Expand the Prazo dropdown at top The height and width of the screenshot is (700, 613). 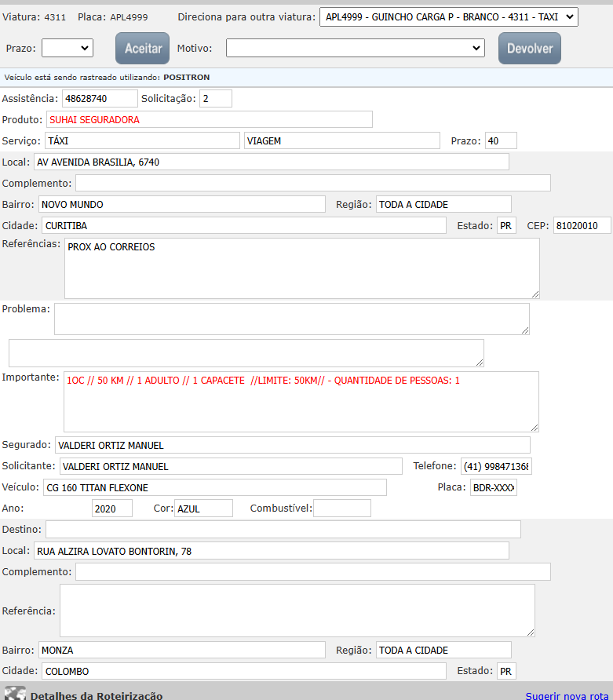68,48
